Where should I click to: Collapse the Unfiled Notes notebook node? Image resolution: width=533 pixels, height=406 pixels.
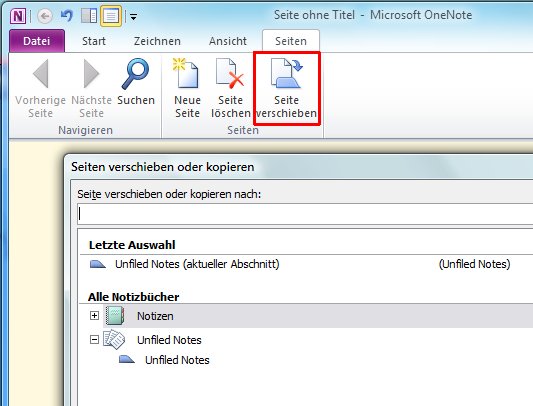tap(94, 339)
